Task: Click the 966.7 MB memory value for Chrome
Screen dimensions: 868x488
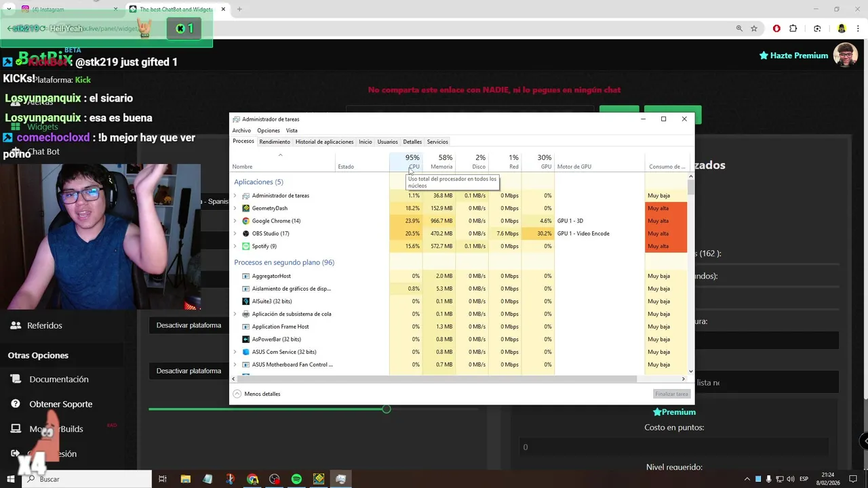Action: click(x=441, y=221)
